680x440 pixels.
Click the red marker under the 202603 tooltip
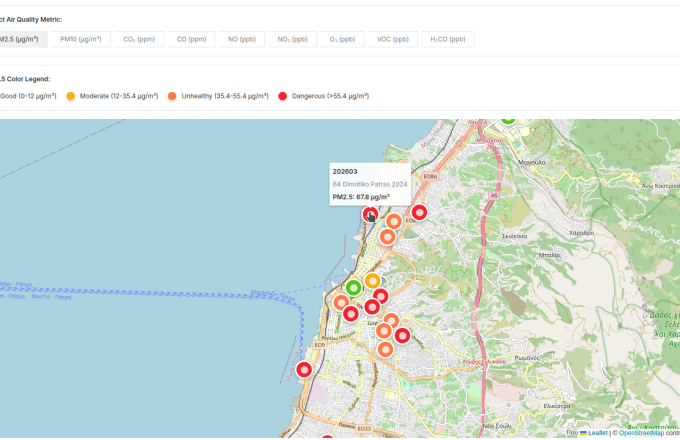point(371,215)
